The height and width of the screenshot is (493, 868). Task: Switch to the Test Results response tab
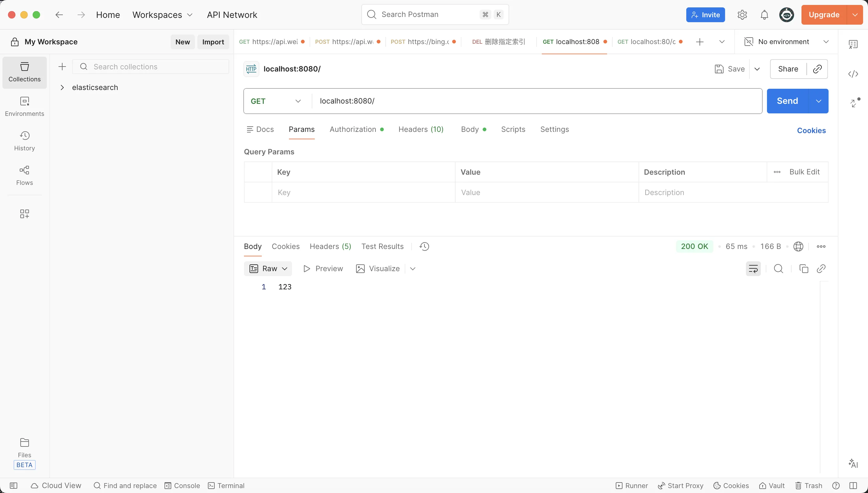click(x=382, y=246)
